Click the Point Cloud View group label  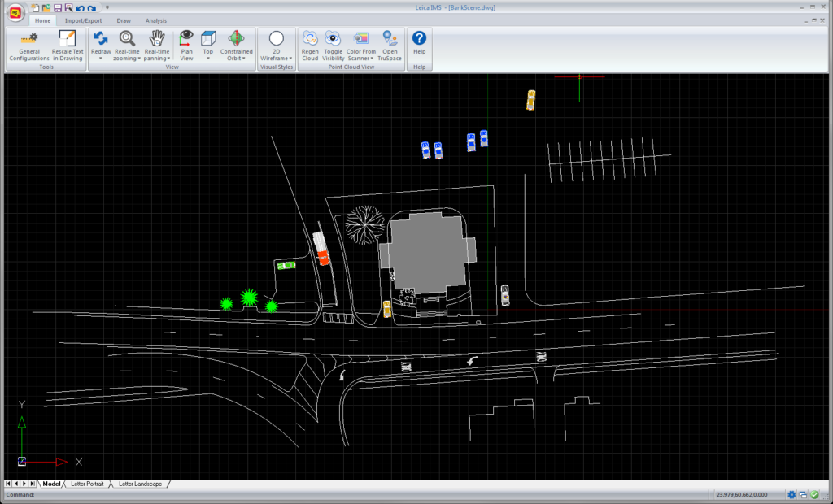(x=351, y=67)
